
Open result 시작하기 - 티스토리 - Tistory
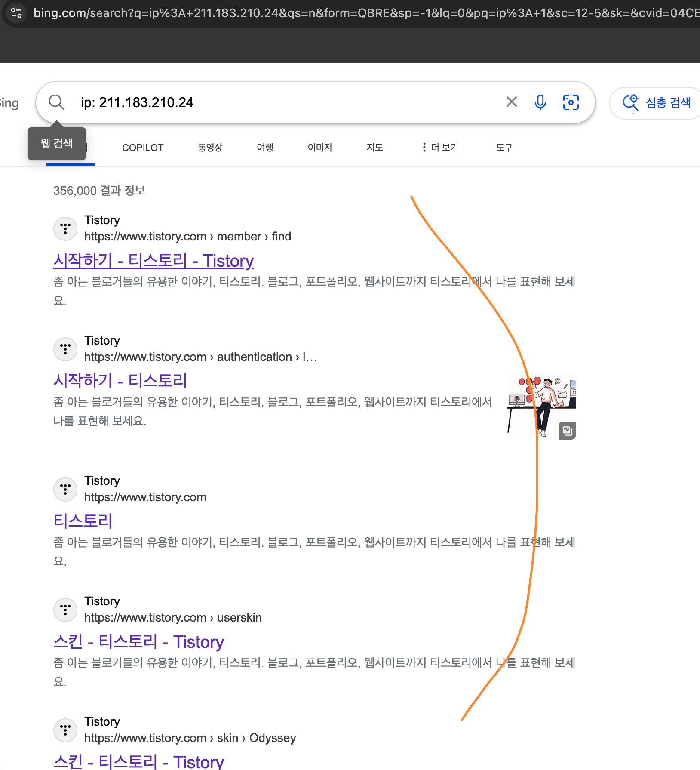click(x=154, y=261)
